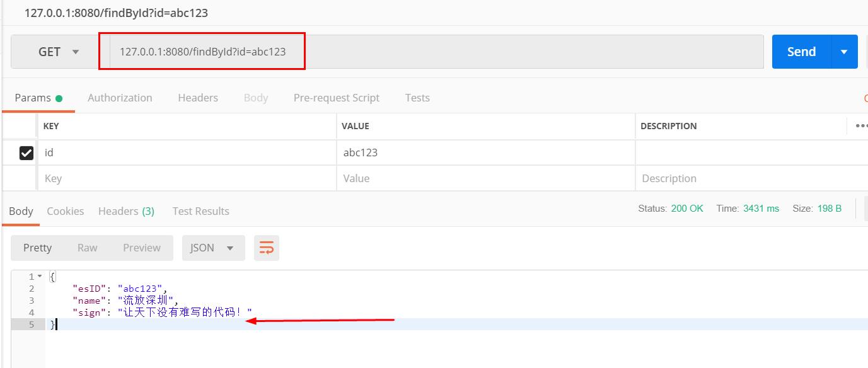Click the id key cell
This screenshot has width=868, height=368.
pos(187,152)
